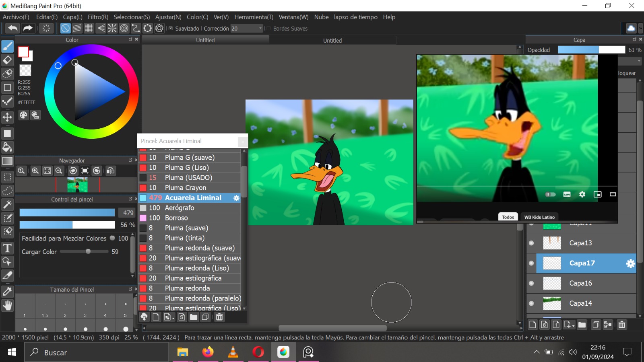This screenshot has width=644, height=362.
Task: Select the Aerógrafo brush
Action: (190, 208)
